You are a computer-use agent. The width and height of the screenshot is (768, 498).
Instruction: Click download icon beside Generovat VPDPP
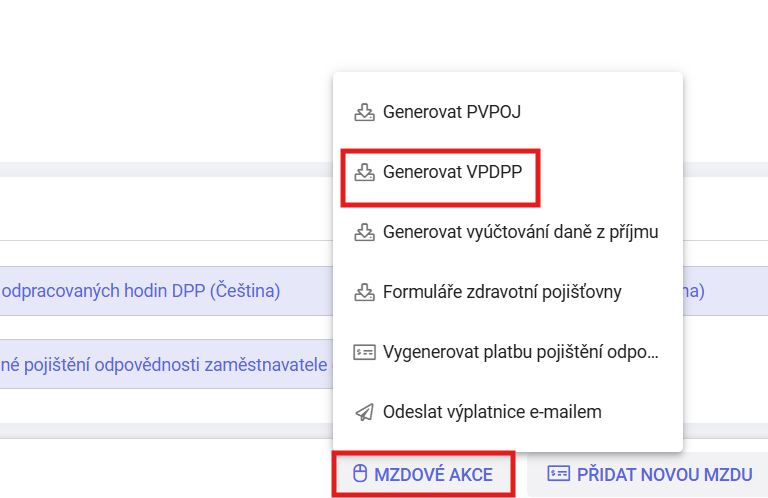pyautogui.click(x=364, y=172)
